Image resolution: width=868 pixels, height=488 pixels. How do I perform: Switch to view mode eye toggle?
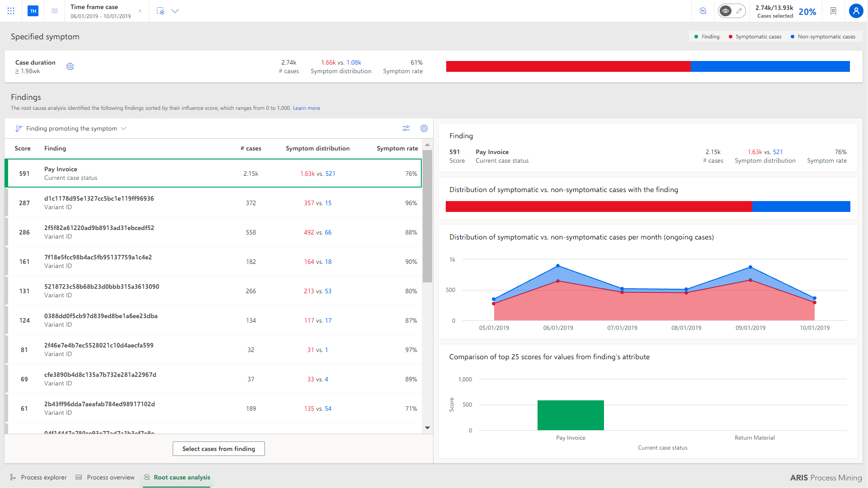coord(726,11)
